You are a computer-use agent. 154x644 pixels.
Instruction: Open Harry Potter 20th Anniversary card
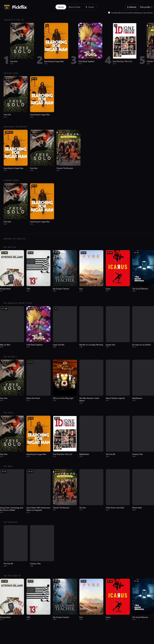38,487
